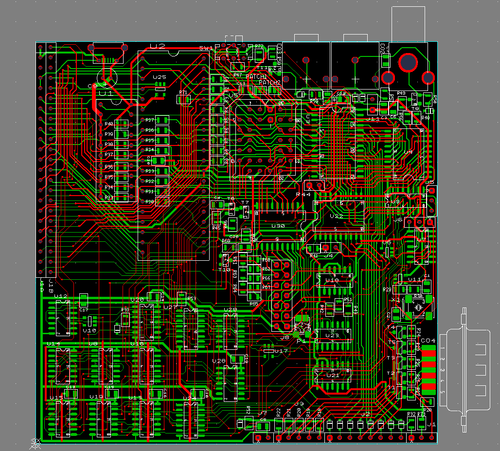Click the U21 chip footprint
Image resolution: width=500 pixels, height=451 pixels.
333,376
